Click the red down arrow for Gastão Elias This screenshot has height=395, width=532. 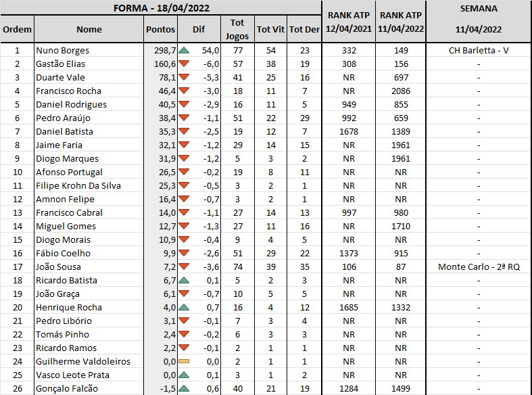pos(184,64)
